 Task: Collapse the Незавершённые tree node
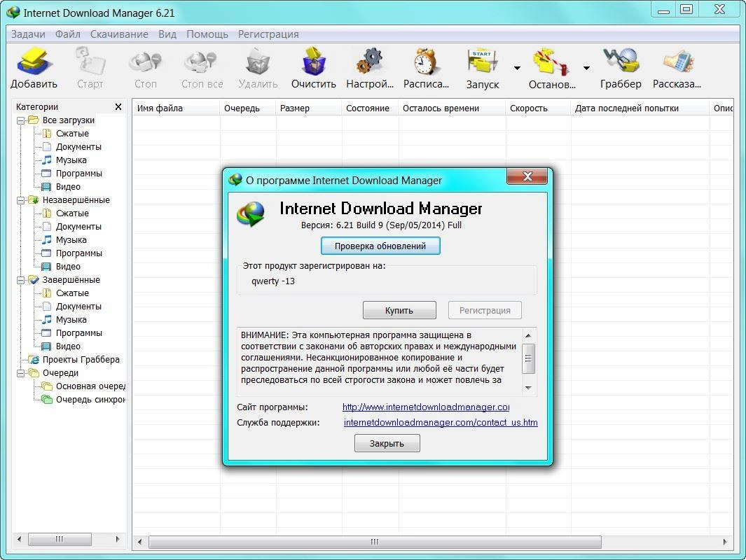pos(20,200)
